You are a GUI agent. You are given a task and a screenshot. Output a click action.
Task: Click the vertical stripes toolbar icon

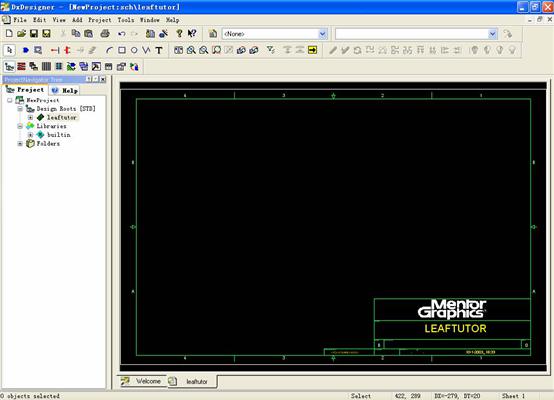coord(46,66)
